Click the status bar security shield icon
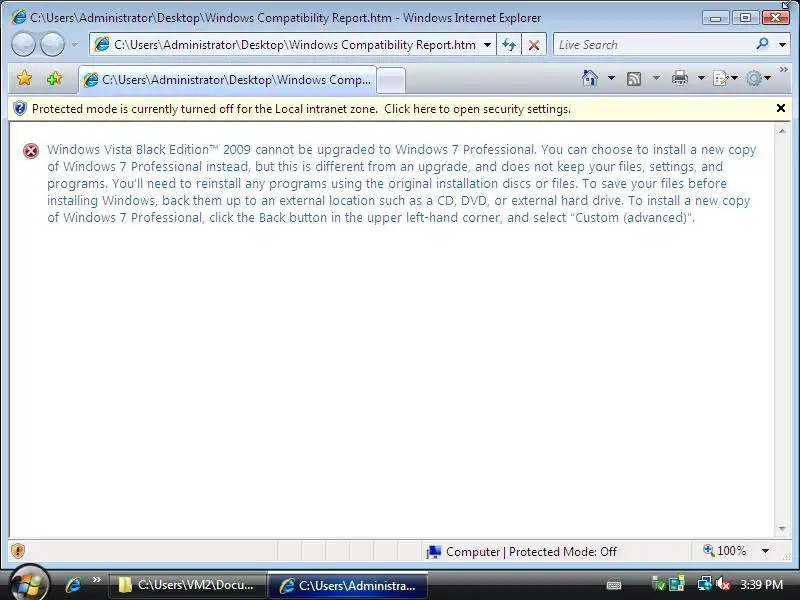The height and width of the screenshot is (600, 800). (18, 551)
